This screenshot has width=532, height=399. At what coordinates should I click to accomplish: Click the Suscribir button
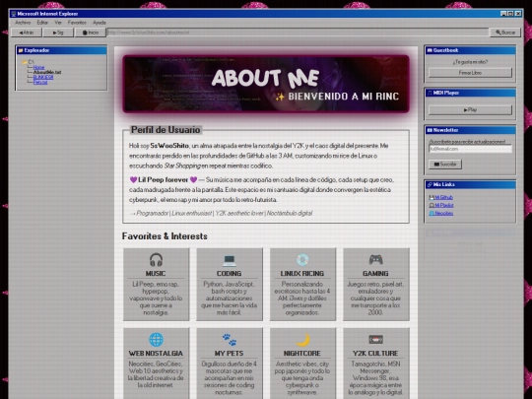point(445,165)
